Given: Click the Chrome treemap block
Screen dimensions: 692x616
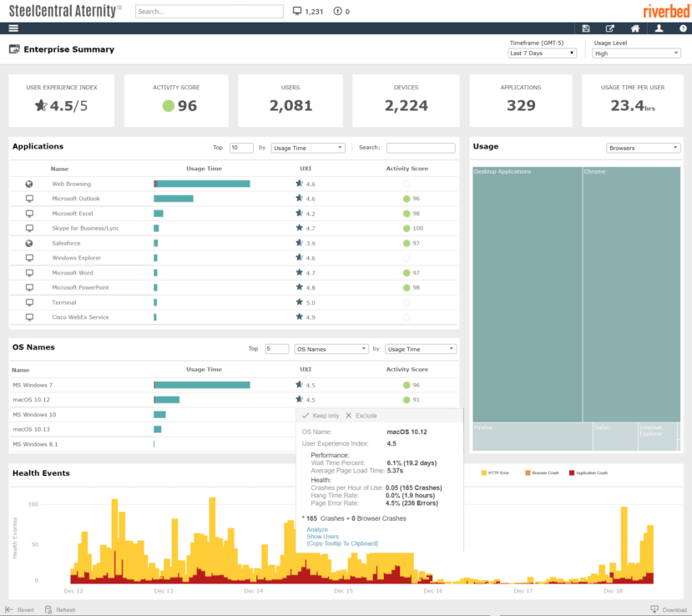Looking at the screenshot, I should pos(631,295).
